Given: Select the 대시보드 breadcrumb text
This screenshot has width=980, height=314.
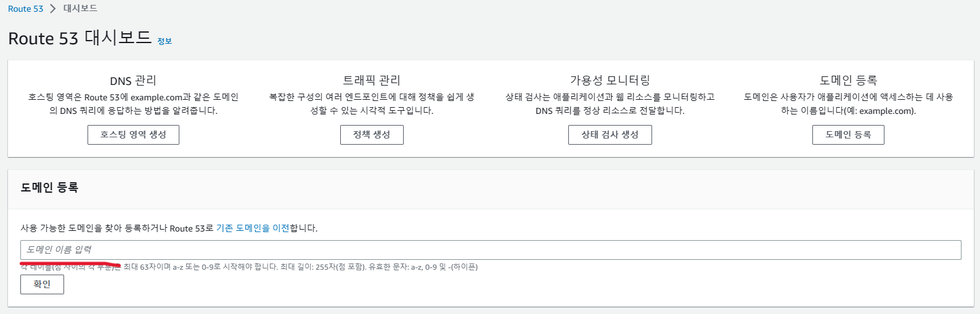Looking at the screenshot, I should tap(80, 9).
